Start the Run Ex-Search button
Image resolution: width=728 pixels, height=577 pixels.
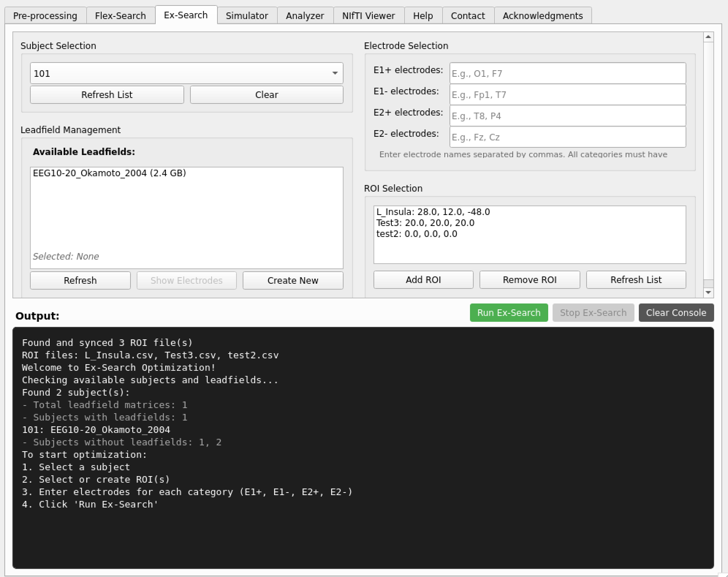coord(509,313)
